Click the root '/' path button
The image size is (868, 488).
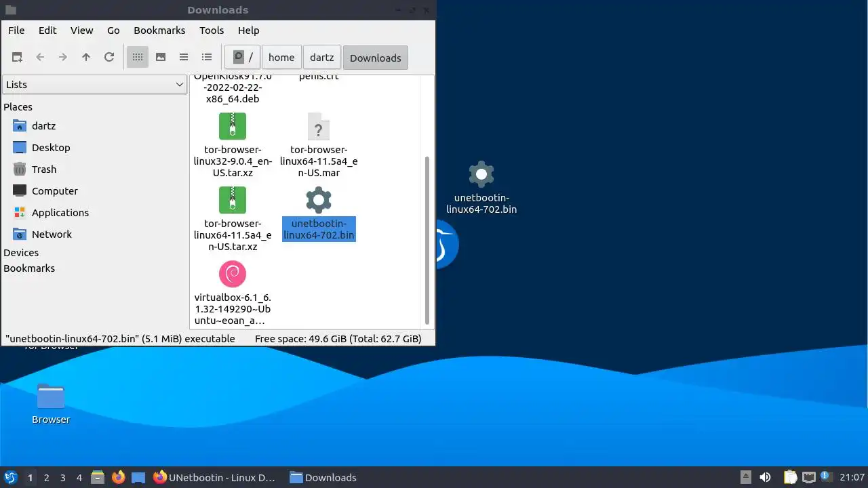243,58
